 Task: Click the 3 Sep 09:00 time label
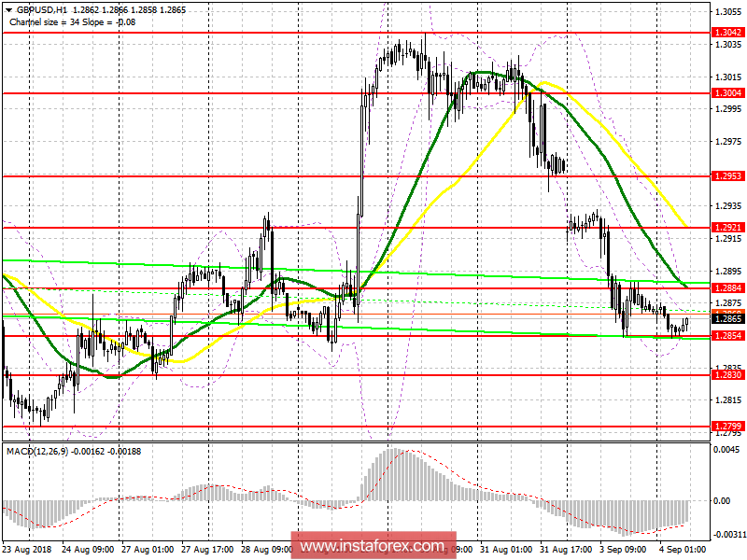[x=623, y=549]
